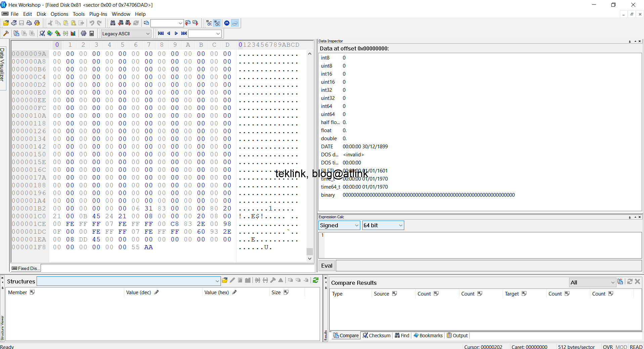Toggle hex display on the Member column header
The height and width of the screenshot is (349, 644).
32,292
